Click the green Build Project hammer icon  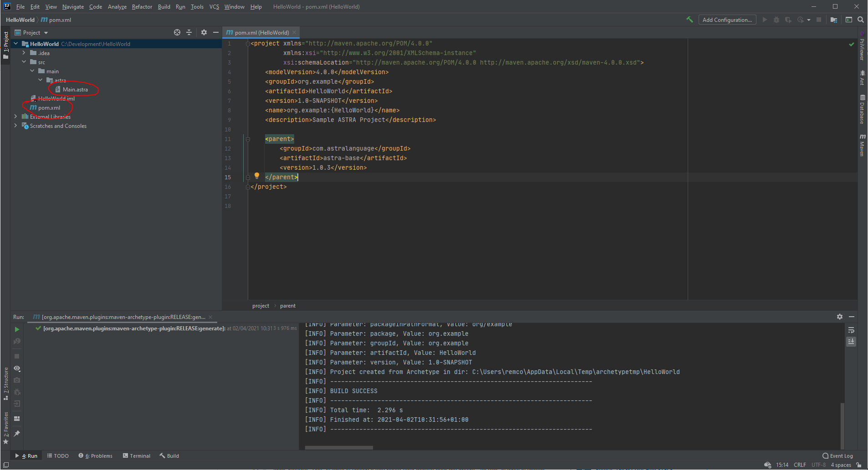[689, 20]
